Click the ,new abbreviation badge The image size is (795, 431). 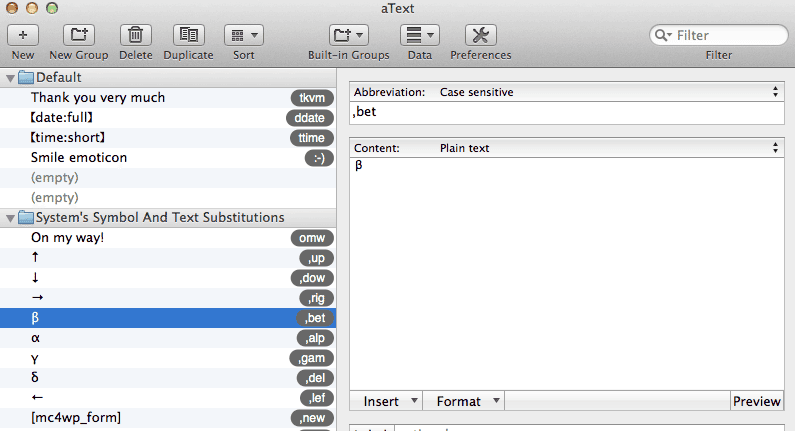(x=312, y=418)
